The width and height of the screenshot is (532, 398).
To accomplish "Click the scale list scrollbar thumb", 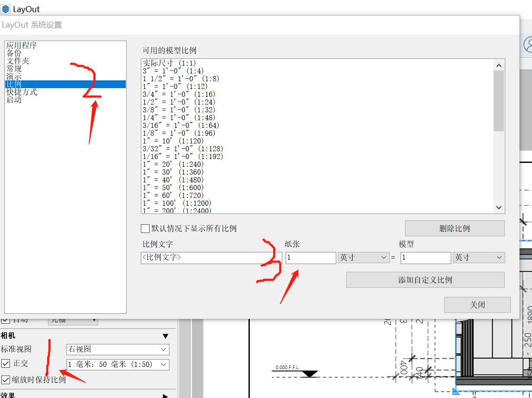I will pos(499,101).
